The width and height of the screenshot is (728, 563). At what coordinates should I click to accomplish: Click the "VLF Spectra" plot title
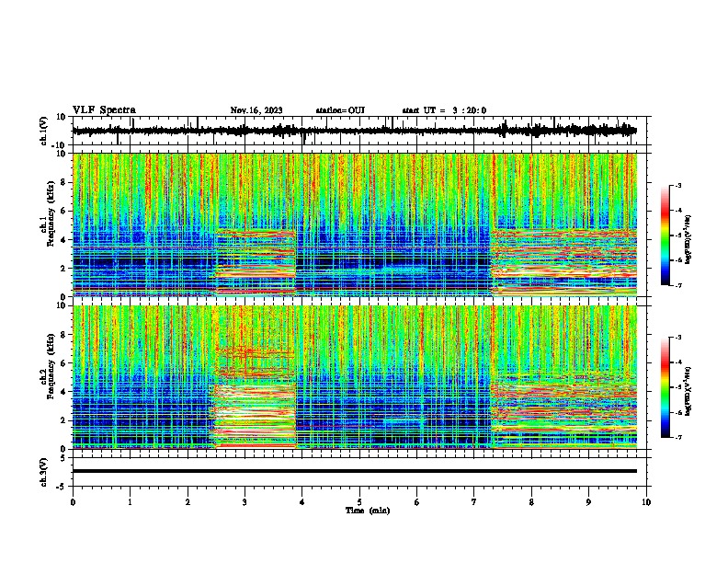pos(104,110)
